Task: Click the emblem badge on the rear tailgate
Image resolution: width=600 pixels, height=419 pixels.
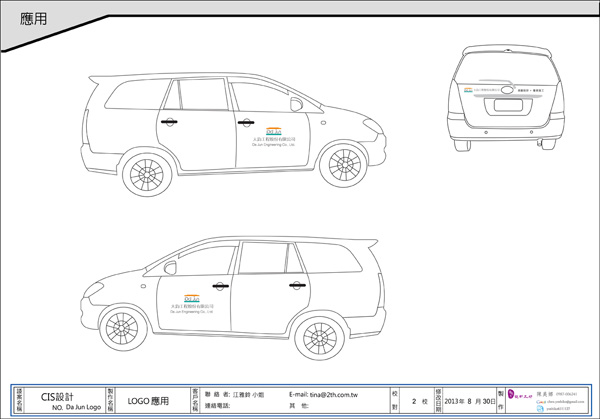Action: pyautogui.click(x=505, y=88)
